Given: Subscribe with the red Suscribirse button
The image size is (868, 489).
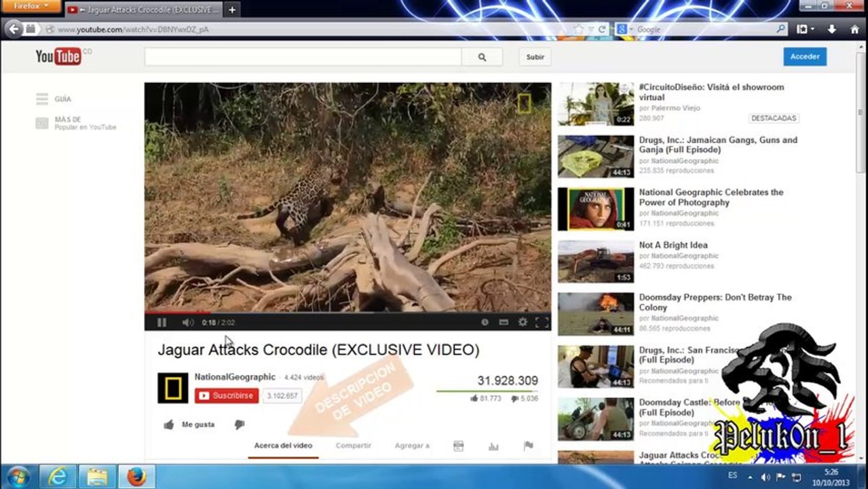Looking at the screenshot, I should click(227, 396).
